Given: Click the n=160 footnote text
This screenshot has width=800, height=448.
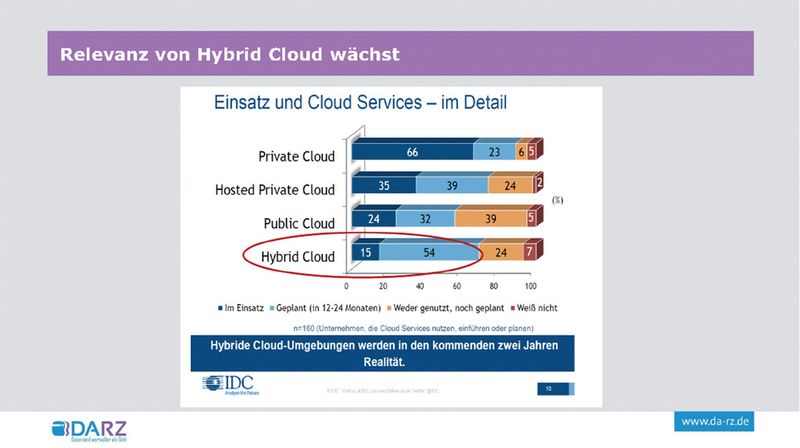Looking at the screenshot, I should pos(413,328).
